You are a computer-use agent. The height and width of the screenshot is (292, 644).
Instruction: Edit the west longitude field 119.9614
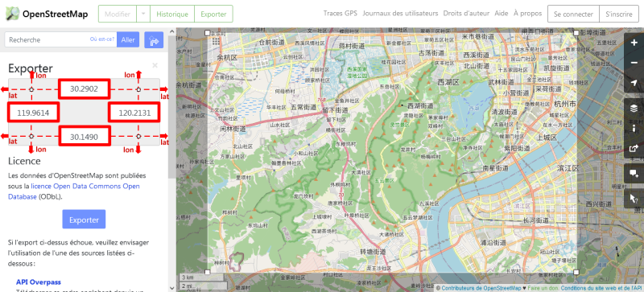[x=33, y=113]
